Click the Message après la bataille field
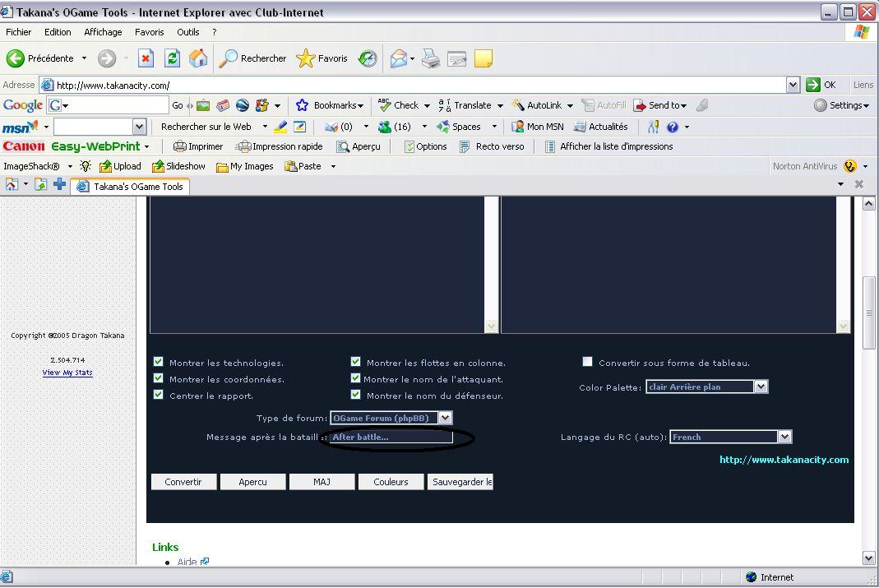Viewport: 879px width, 588px height. (x=391, y=438)
